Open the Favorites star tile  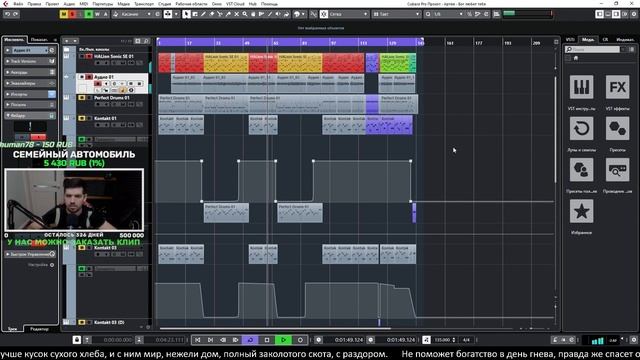[x=581, y=211]
